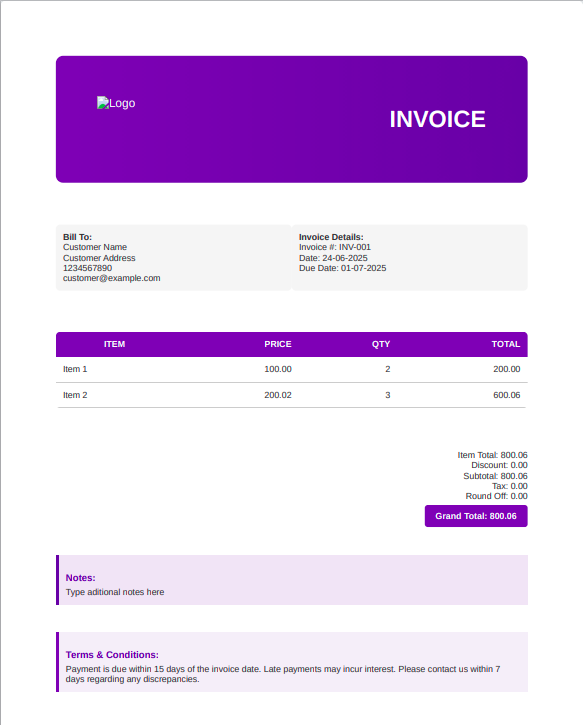583x725 pixels.
Task: Select the Grand Total 800.06 box
Action: [x=476, y=516]
